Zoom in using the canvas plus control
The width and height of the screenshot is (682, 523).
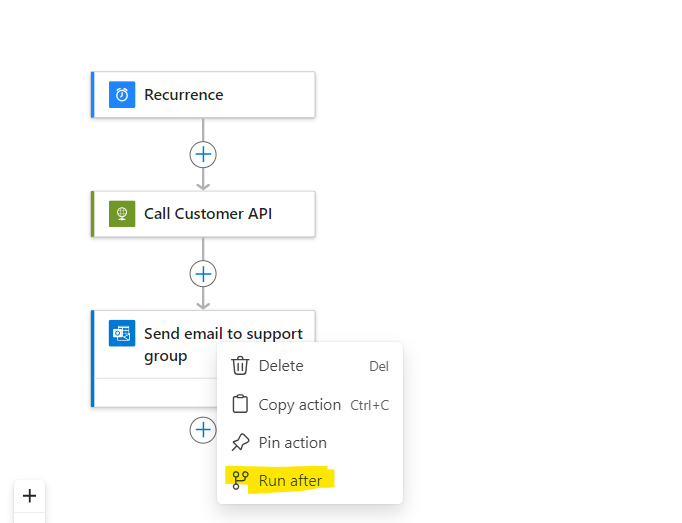(x=30, y=496)
